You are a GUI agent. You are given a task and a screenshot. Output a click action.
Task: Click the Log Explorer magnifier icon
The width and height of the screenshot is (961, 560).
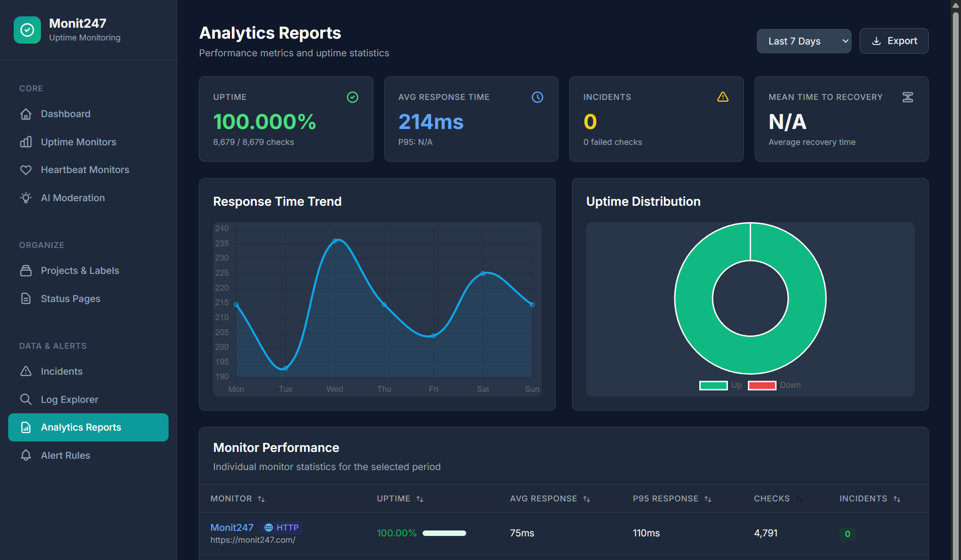pyautogui.click(x=26, y=399)
